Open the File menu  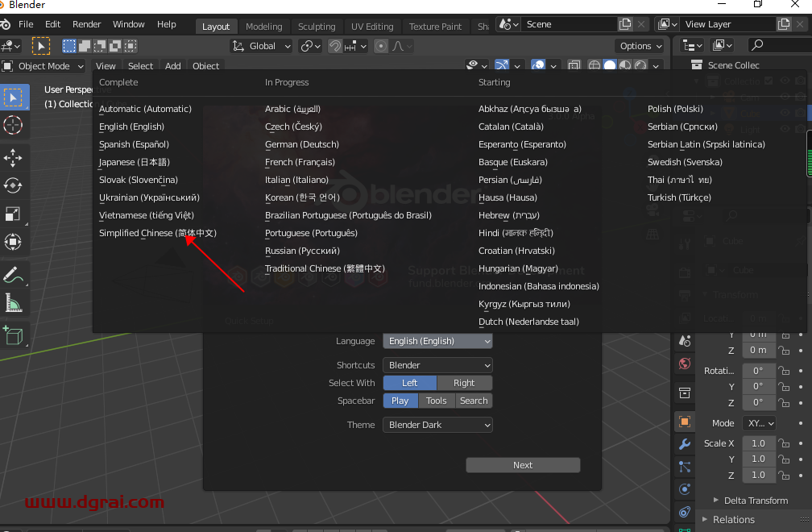26,24
